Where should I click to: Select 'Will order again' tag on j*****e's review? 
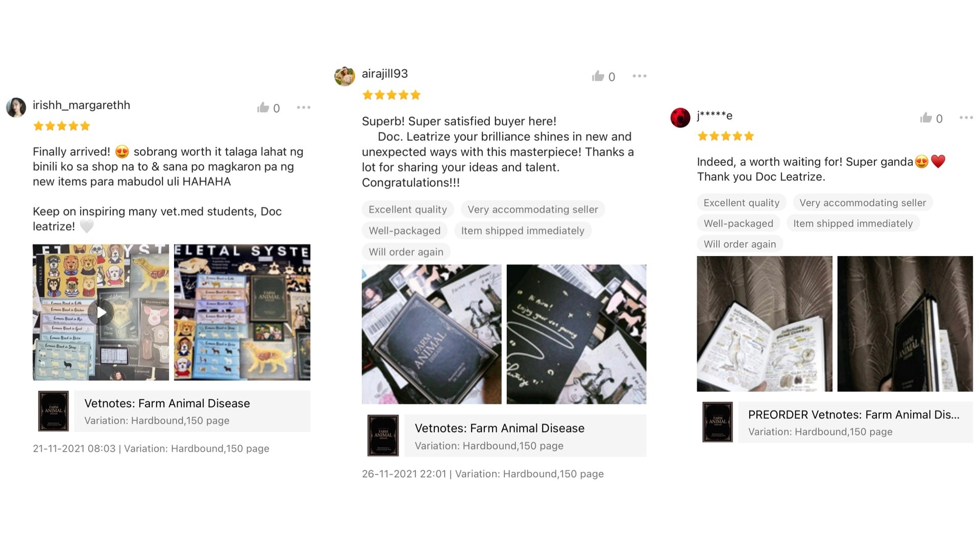740,244
